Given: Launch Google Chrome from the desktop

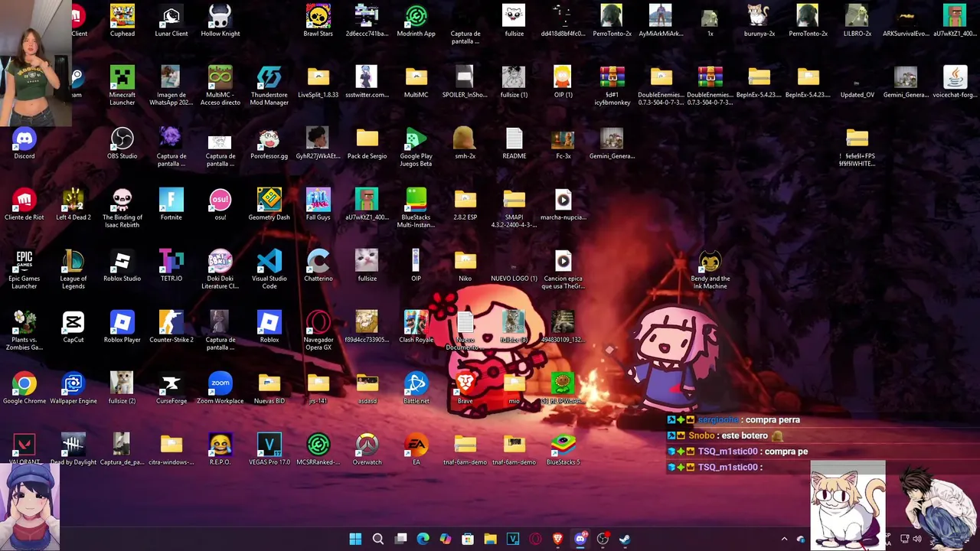Looking at the screenshot, I should pos(24,388).
